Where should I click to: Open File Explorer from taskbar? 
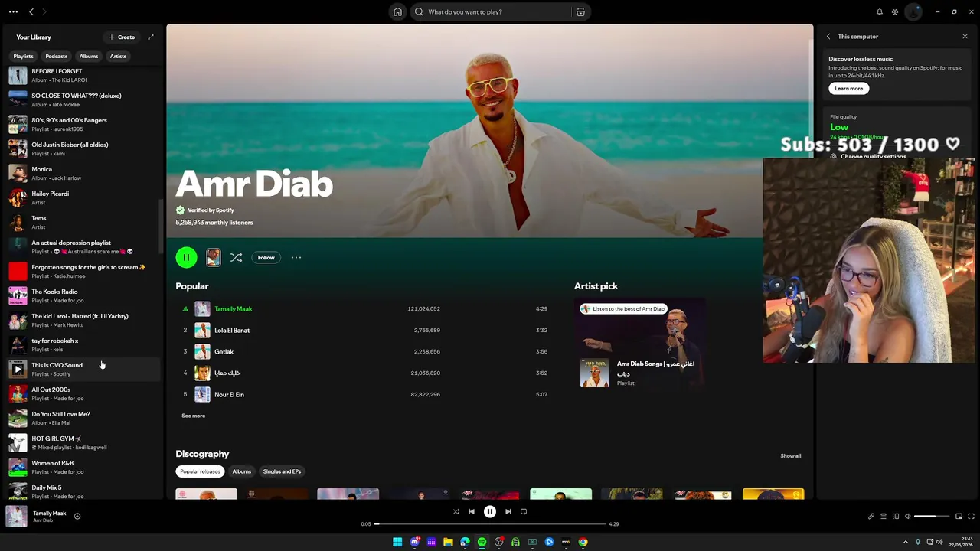coord(448,542)
